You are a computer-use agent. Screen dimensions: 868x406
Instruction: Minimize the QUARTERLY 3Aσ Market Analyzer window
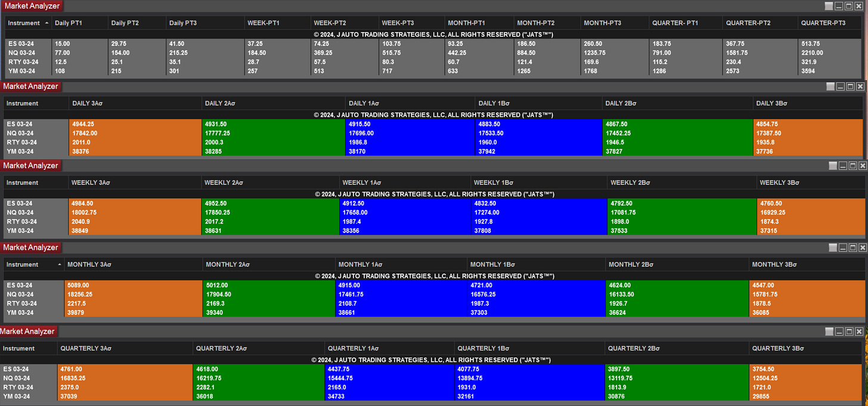click(x=839, y=331)
